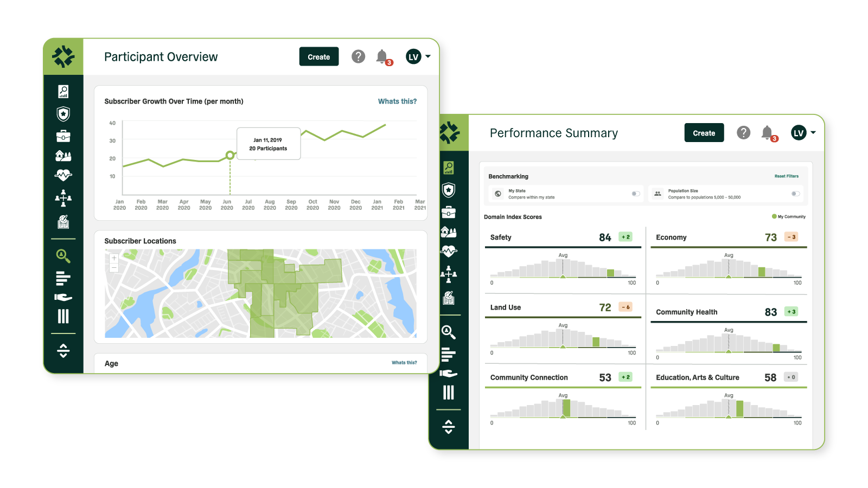Toggle My State benchmarking switch

coord(636,194)
